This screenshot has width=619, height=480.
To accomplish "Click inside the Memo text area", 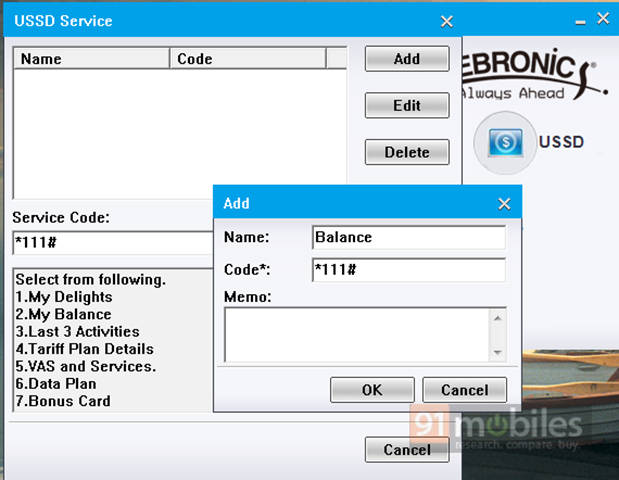I will tap(355, 334).
